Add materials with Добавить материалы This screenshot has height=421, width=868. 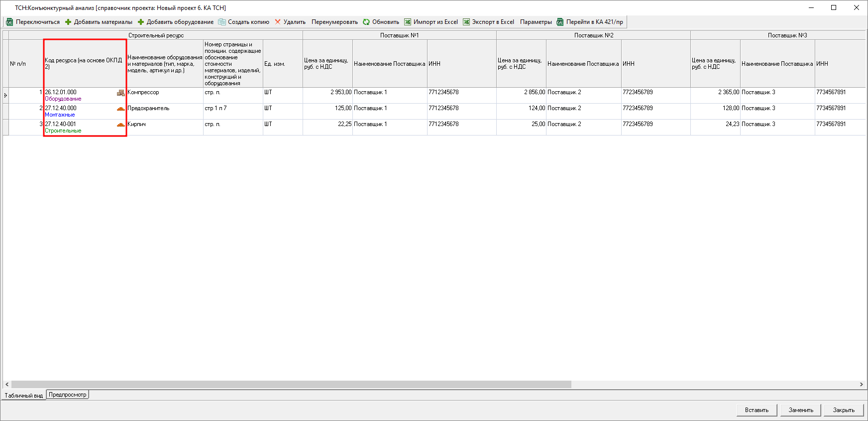click(x=99, y=22)
